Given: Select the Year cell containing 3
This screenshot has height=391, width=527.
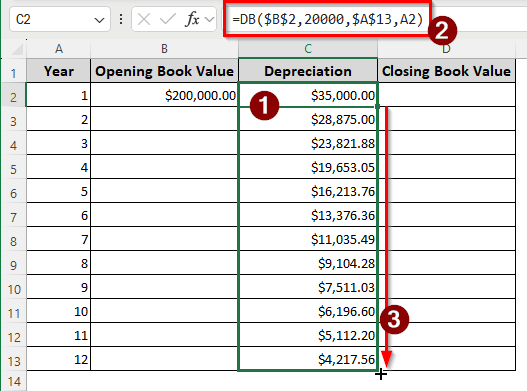Looking at the screenshot, I should click(x=58, y=143).
